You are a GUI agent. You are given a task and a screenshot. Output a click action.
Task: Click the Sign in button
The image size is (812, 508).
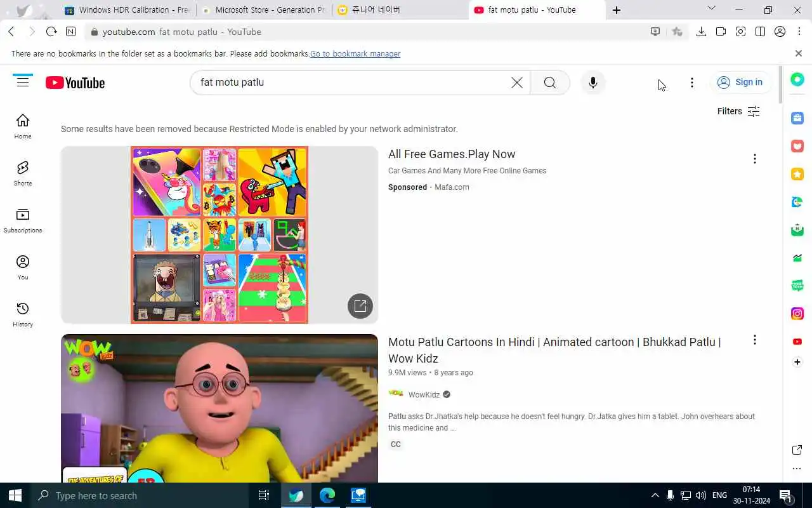coord(740,82)
